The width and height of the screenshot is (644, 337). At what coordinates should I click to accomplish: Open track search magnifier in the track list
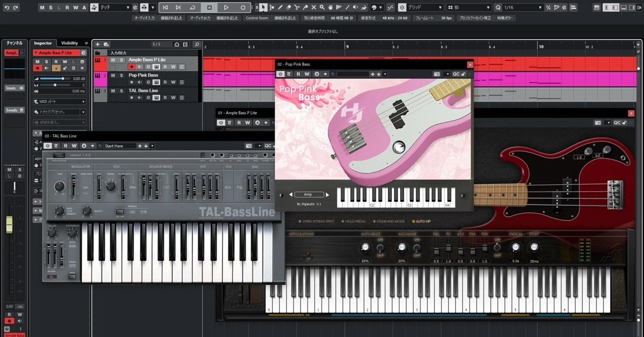tap(197, 44)
